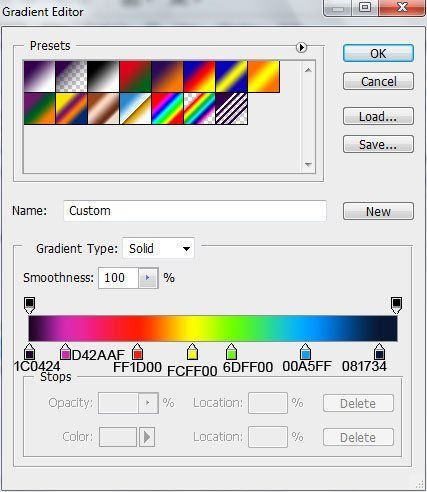The width and height of the screenshot is (427, 492).
Task: Select the yellow, violet, orange, blue preset
Action: coord(71,109)
